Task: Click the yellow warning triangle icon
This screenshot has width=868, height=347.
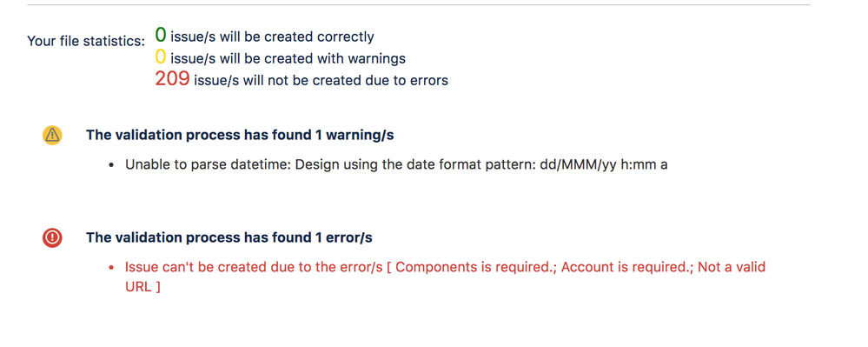Action: click(x=52, y=136)
